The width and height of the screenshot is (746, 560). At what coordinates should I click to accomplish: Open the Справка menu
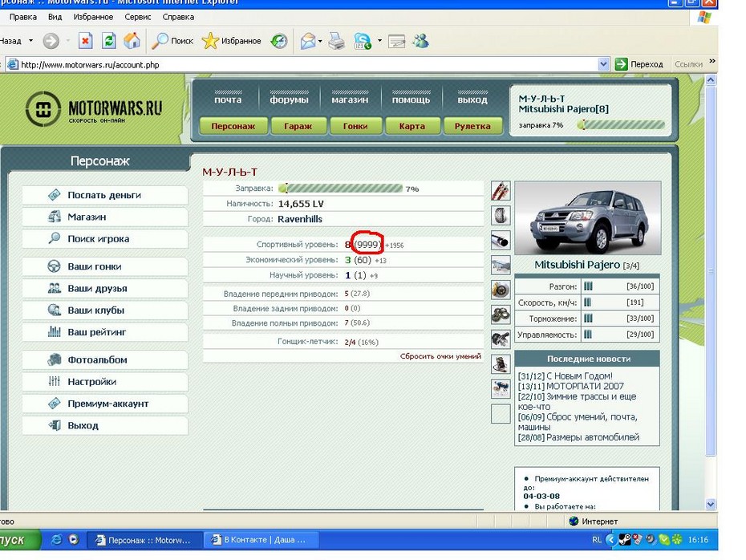tap(178, 17)
